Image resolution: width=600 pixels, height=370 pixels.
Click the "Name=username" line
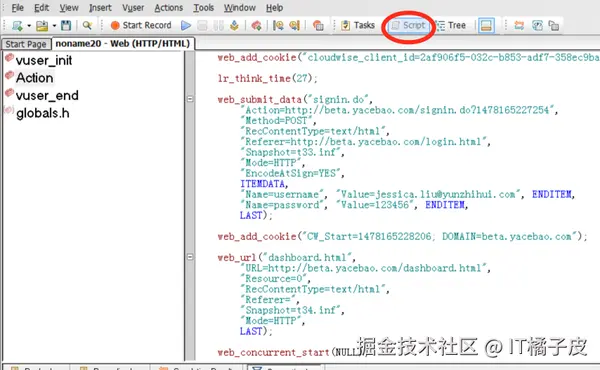[408, 194]
